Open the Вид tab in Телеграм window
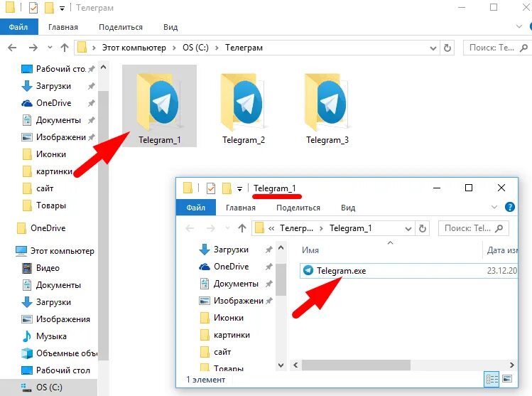Viewport: 532px width, 396px height. tap(170, 27)
